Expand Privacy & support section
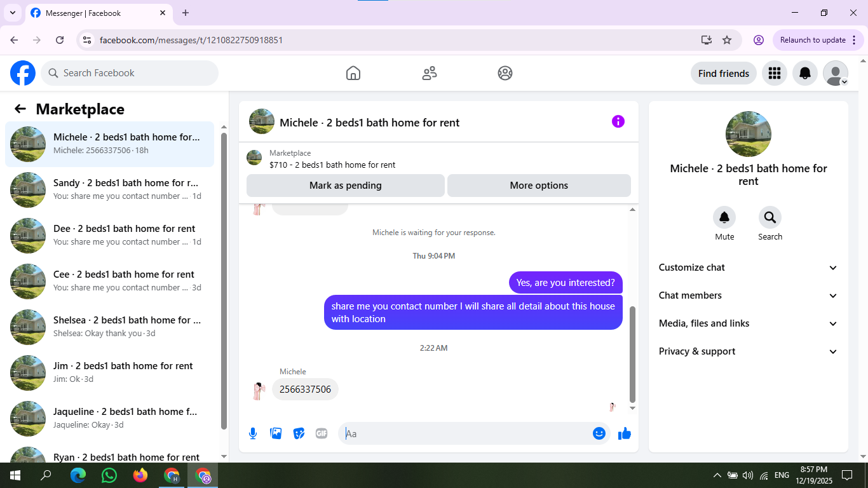The image size is (868, 488). tap(748, 351)
